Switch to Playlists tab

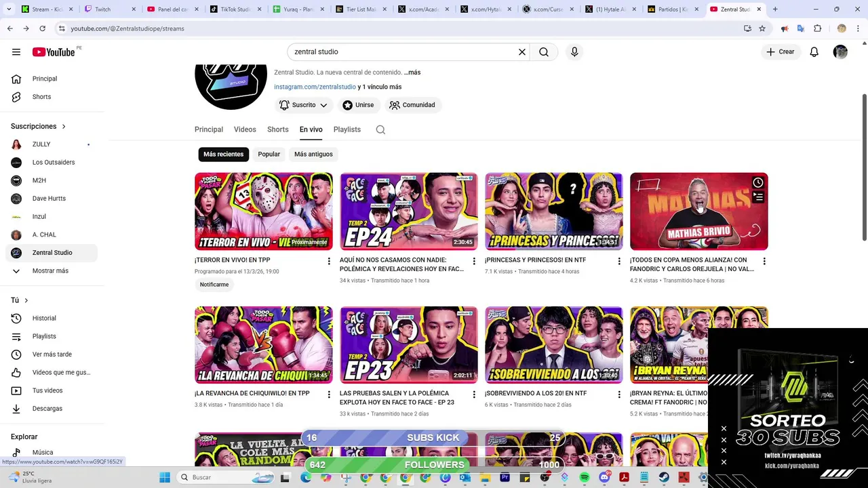click(347, 129)
